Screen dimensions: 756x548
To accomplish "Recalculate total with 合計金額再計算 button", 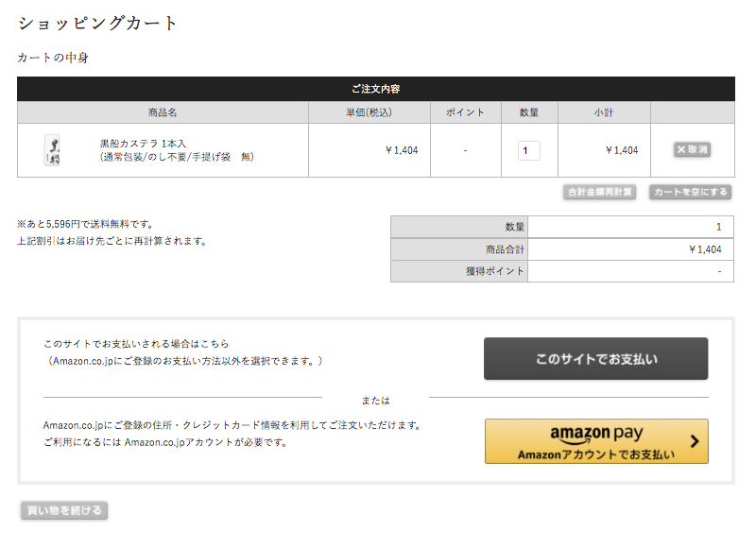I will pyautogui.click(x=599, y=192).
